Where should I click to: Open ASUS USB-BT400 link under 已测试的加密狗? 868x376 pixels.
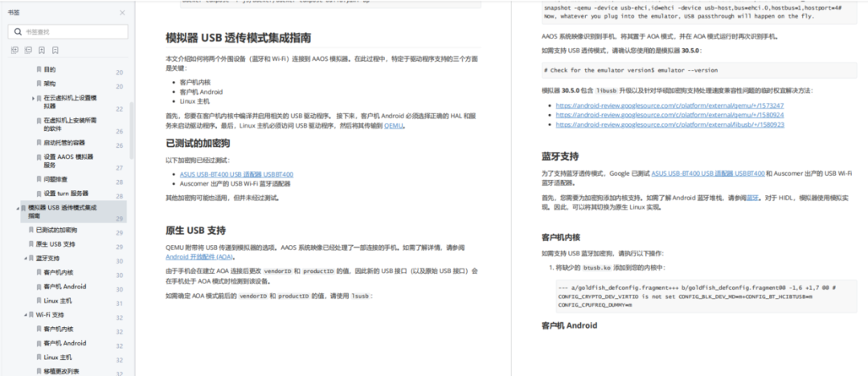[236, 174]
